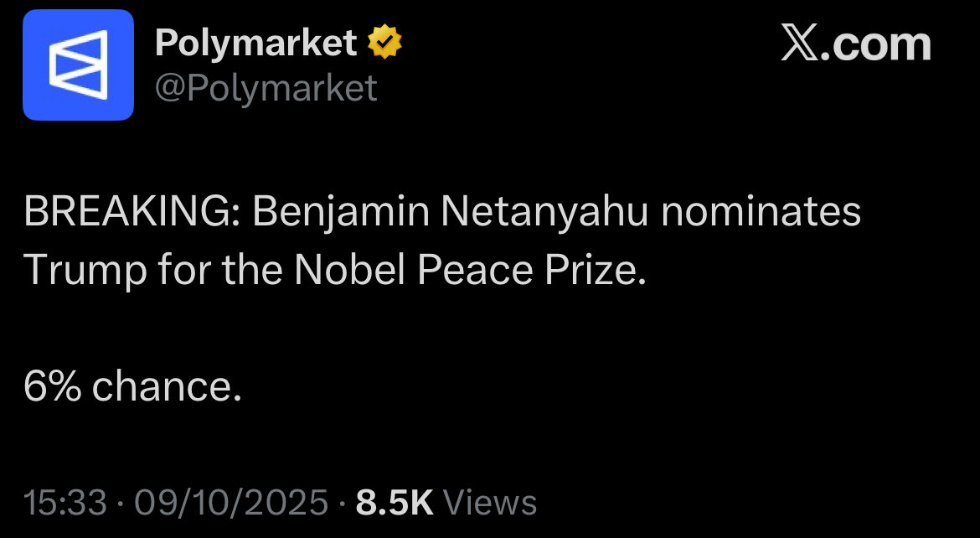Open the Polymarket display name link

point(256,43)
